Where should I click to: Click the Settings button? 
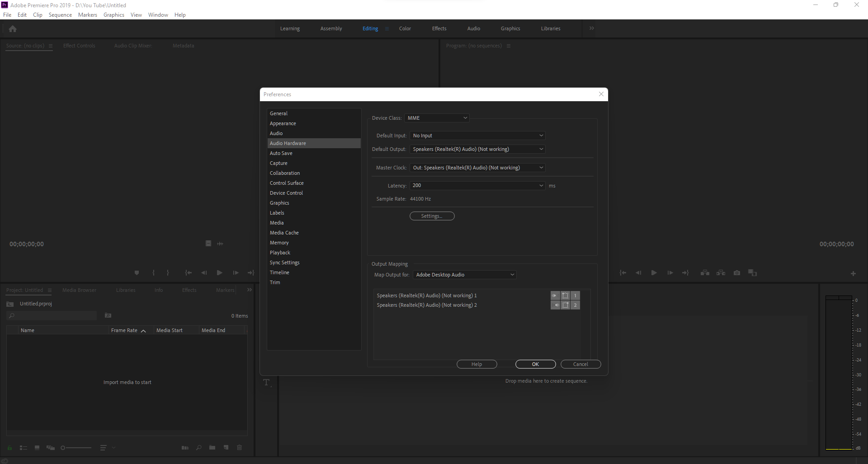click(432, 216)
